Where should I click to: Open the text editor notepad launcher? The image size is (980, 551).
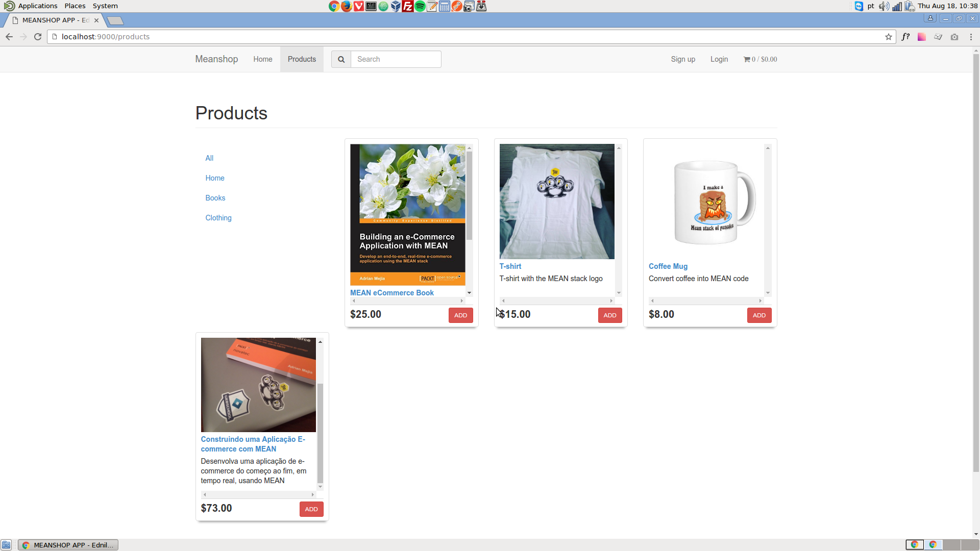[432, 6]
